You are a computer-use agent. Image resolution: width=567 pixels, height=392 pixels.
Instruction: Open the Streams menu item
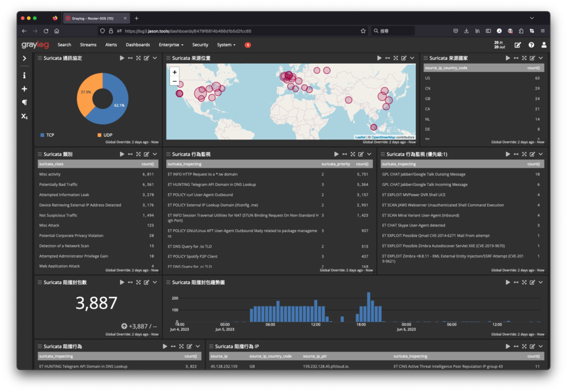pos(88,45)
